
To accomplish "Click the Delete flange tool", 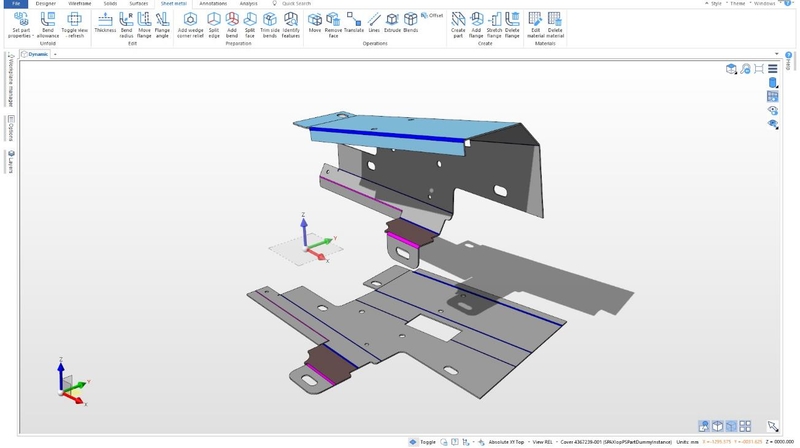I will tap(512, 25).
